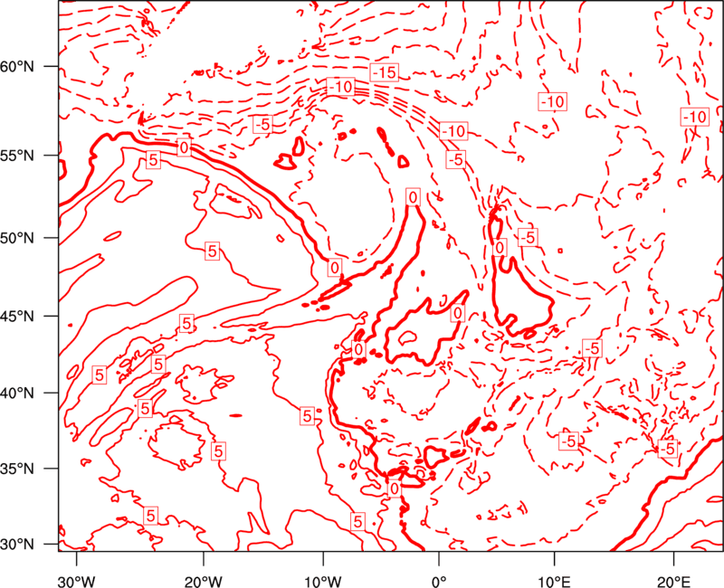Click the 30°N latitude axis label
This screenshot has width=724, height=588.
coord(17,545)
